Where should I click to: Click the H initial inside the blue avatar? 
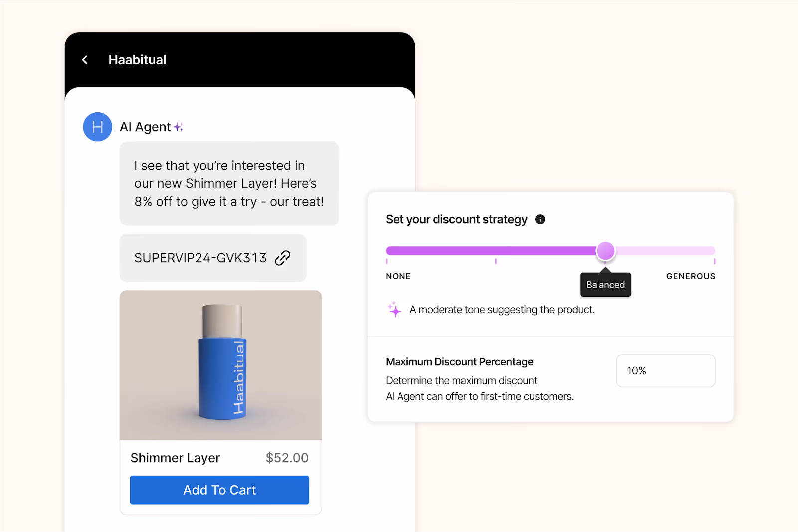[x=97, y=127]
